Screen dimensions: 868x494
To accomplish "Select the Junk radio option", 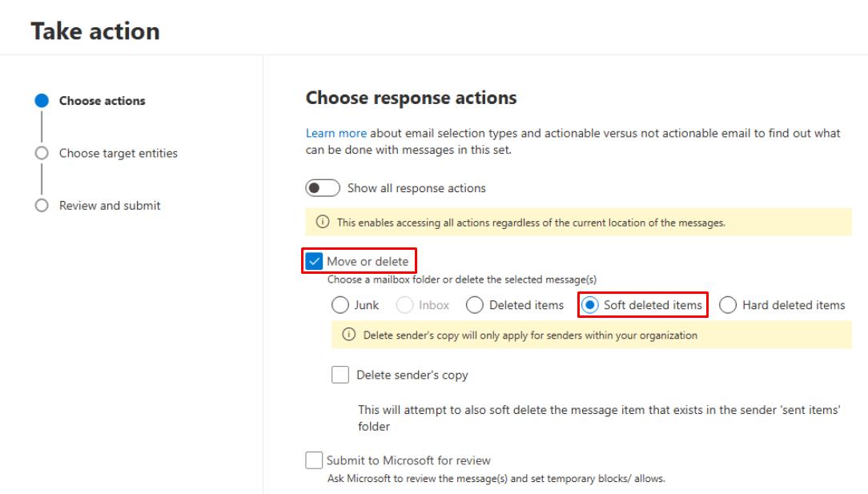I will [x=340, y=305].
